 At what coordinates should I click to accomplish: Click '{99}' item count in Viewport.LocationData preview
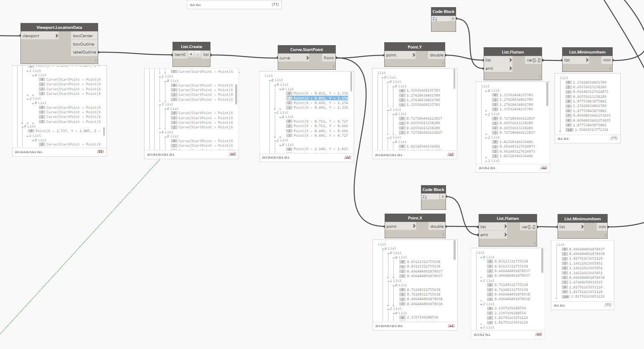pyautogui.click(x=100, y=151)
